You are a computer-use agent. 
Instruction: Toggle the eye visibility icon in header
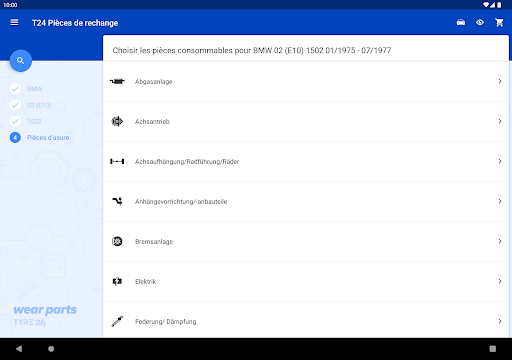click(480, 22)
